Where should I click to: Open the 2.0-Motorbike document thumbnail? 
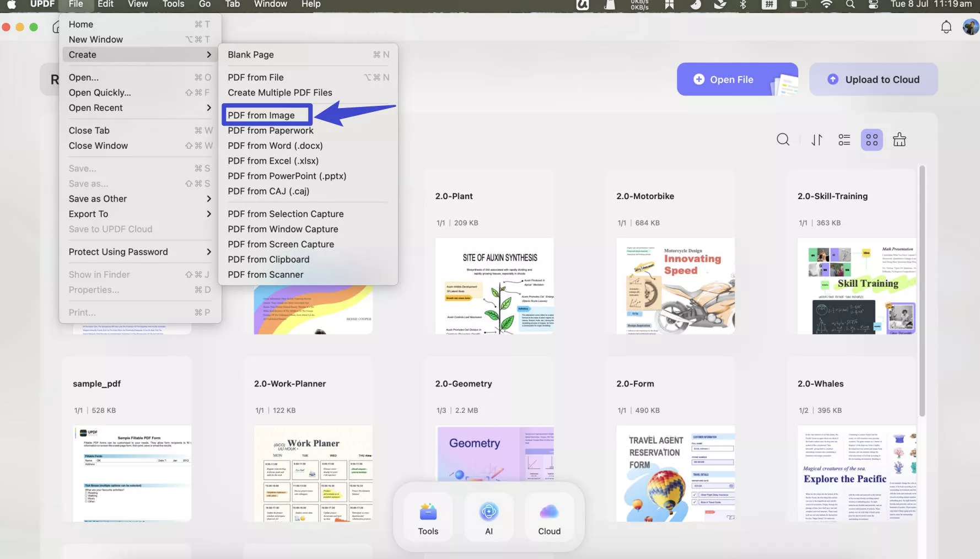(x=675, y=286)
